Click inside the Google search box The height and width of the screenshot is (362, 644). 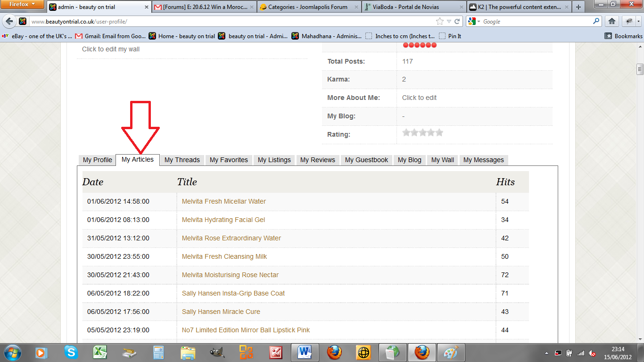tap(537, 22)
